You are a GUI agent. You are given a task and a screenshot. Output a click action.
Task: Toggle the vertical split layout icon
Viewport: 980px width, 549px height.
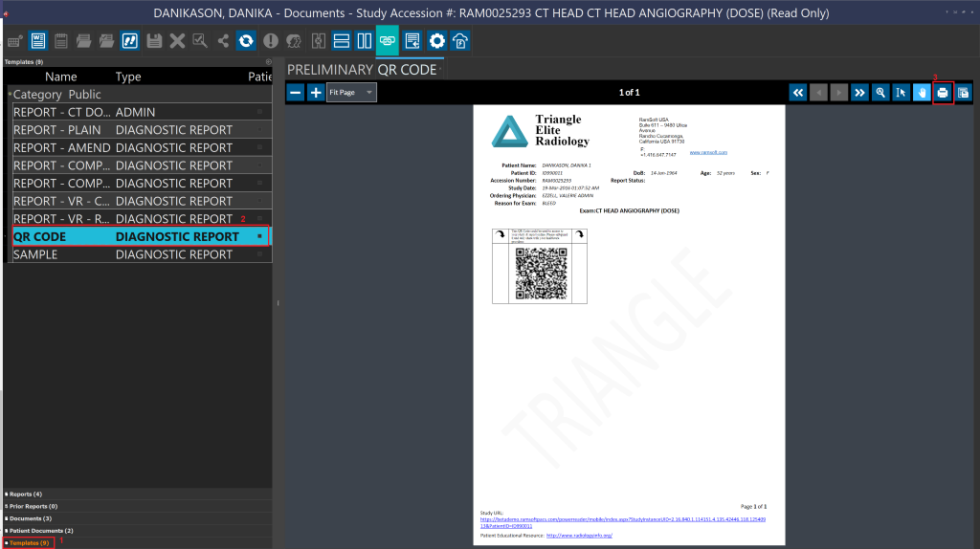(365, 41)
